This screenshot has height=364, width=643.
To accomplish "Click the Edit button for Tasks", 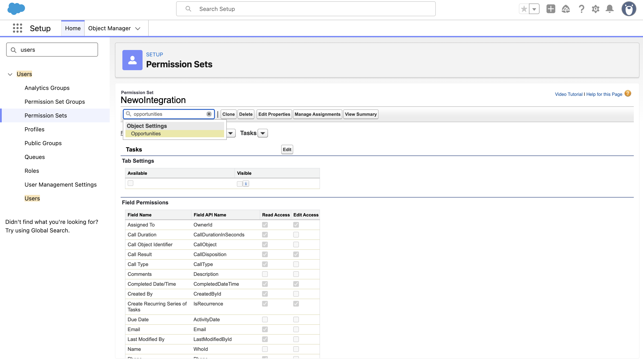I will 287,150.
